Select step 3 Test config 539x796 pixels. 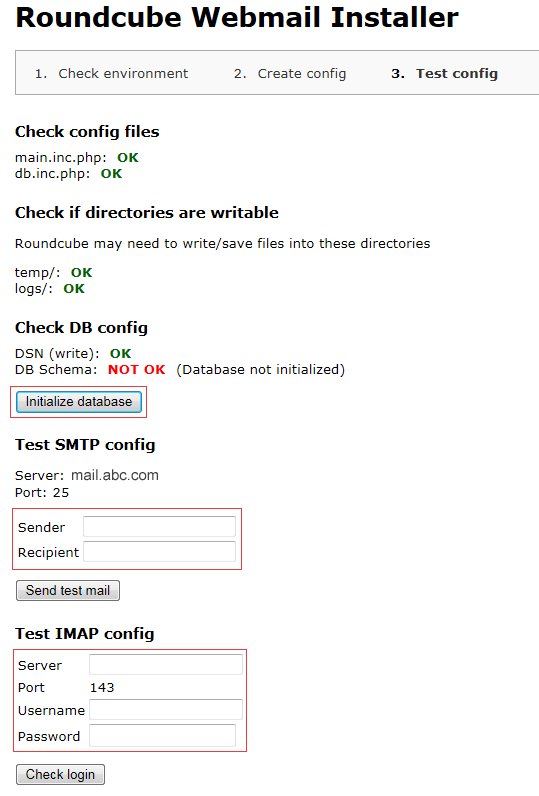(x=445, y=74)
